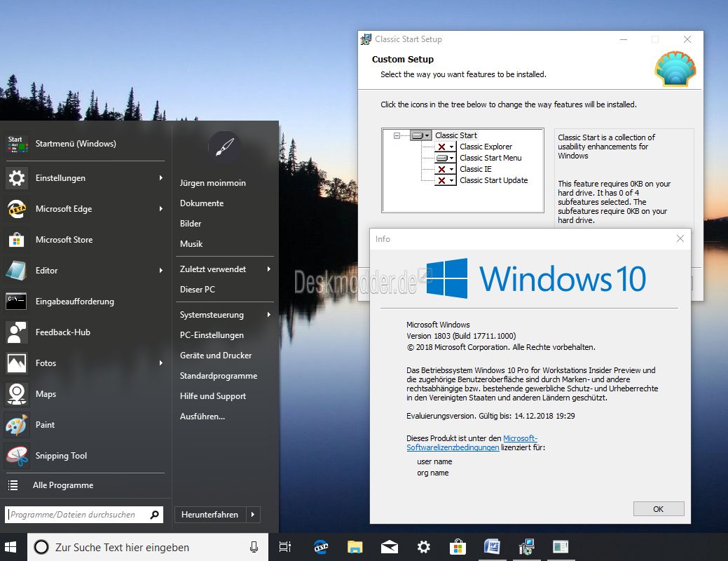Click OK in the Info dialog
The image size is (728, 561).
(x=659, y=509)
